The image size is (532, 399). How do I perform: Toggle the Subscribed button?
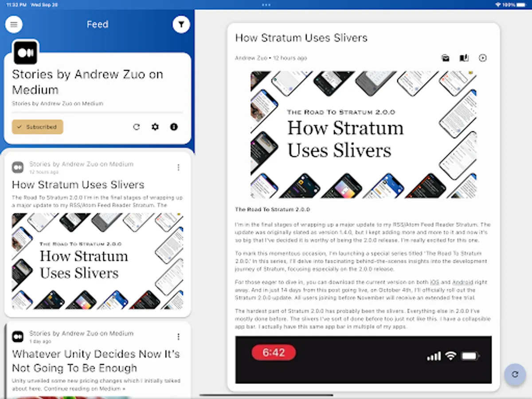(x=38, y=127)
